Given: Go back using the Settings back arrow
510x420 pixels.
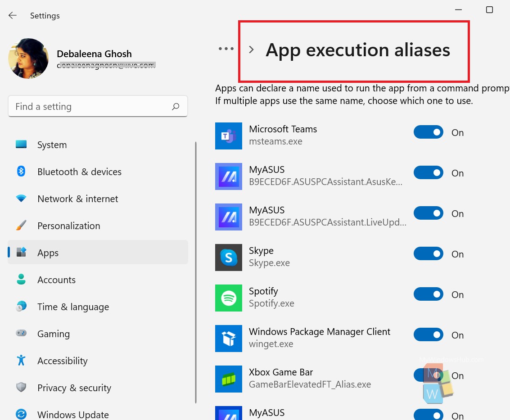Looking at the screenshot, I should pos(12,15).
